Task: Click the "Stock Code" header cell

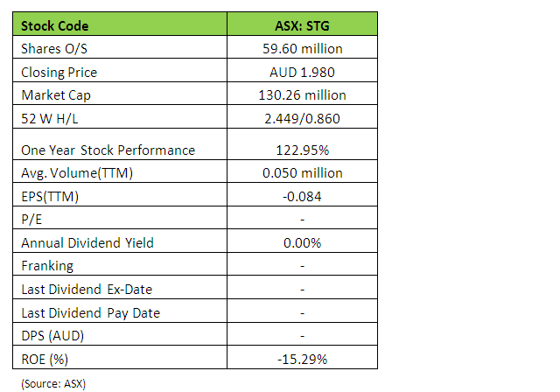Action: (x=55, y=26)
